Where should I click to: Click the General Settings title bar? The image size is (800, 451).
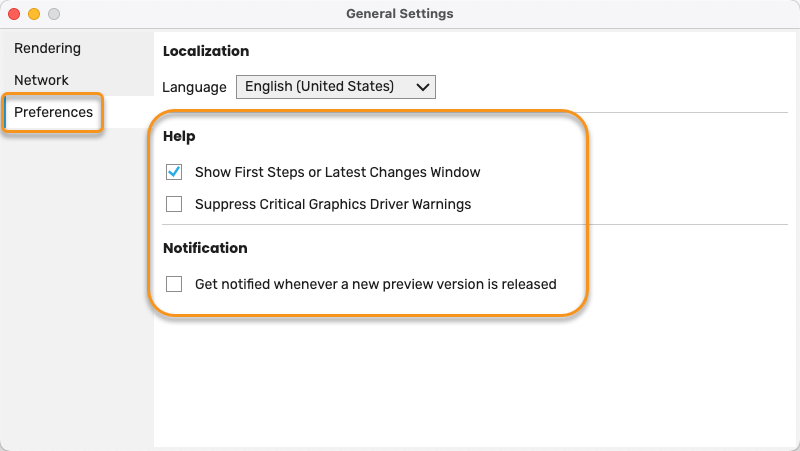[x=400, y=14]
